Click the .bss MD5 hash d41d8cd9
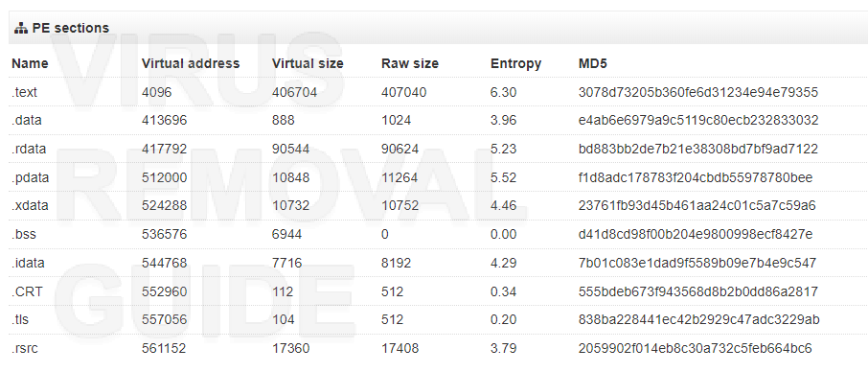The height and width of the screenshot is (372, 868). [696, 235]
